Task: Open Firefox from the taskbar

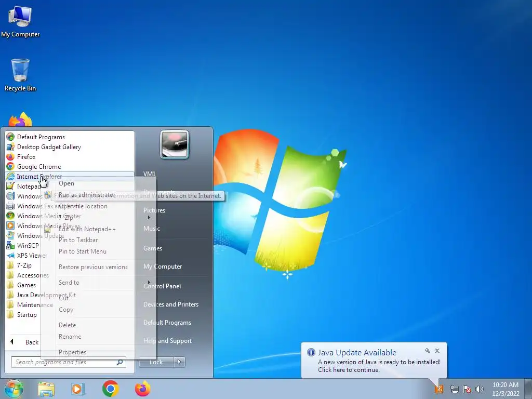Action: click(142, 389)
